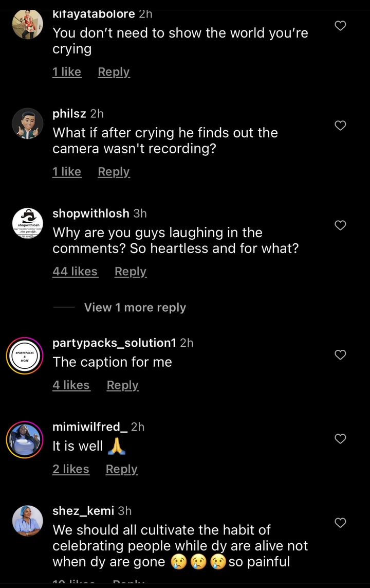This screenshot has height=588, width=370.
Task: Go to shez_kemi's profile via username
Action: [x=83, y=511]
